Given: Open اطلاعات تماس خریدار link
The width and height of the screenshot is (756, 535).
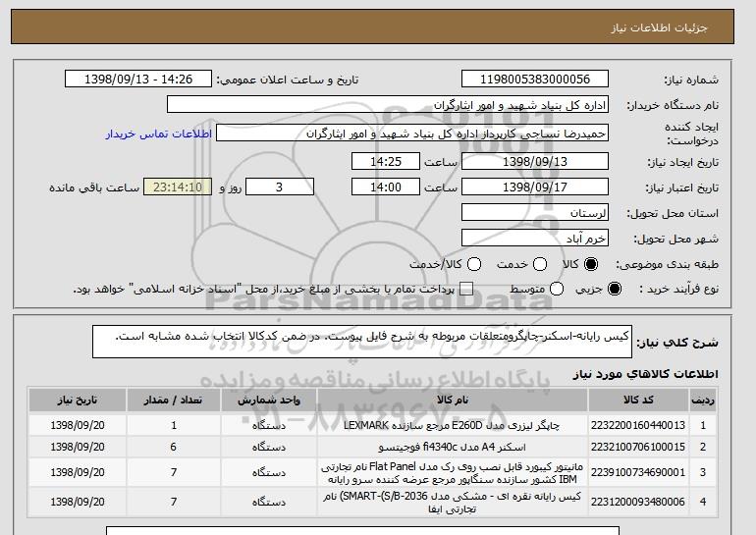Looking at the screenshot, I should click(159, 134).
